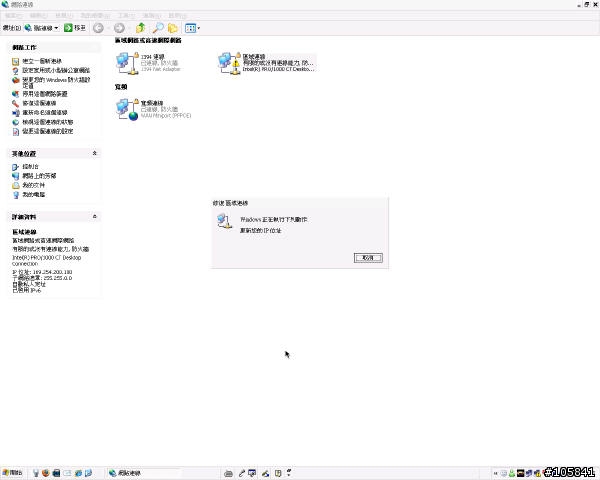Click 'Set up home or small office network' link
The image size is (600, 480).
(56, 70)
